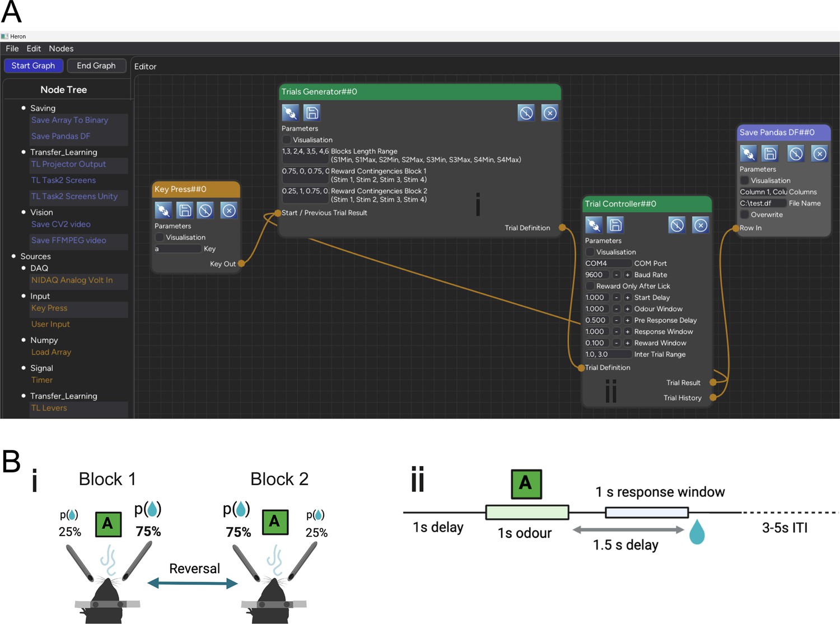Remove the Trials Generator node using its X icon

(x=550, y=113)
